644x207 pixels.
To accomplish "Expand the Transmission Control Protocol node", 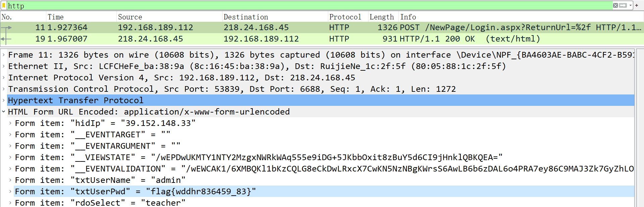I will [3, 89].
